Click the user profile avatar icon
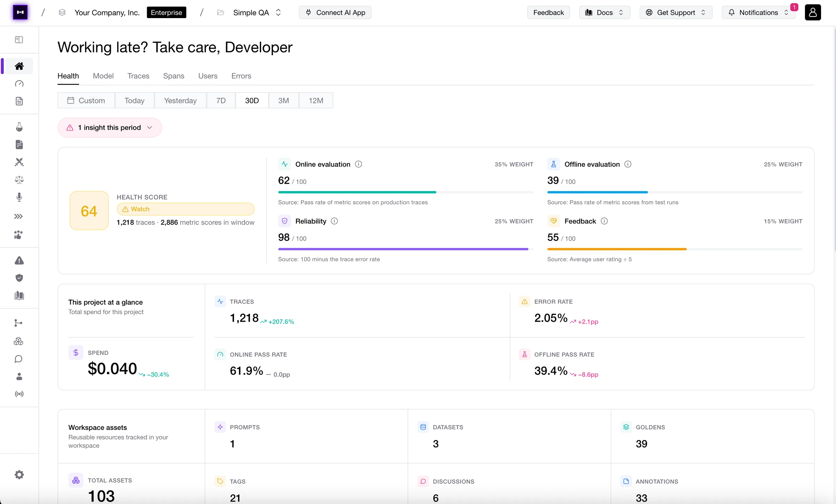836x504 pixels. pyautogui.click(x=813, y=13)
